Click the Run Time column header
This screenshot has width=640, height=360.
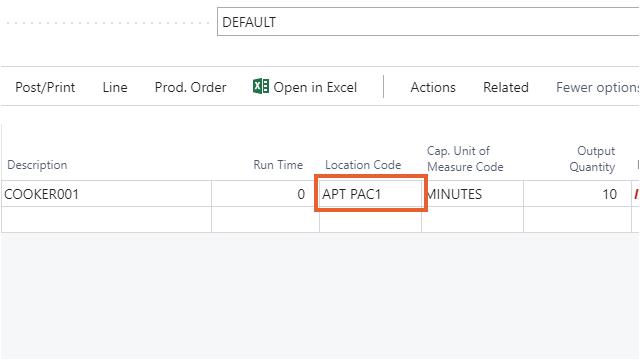(278, 165)
